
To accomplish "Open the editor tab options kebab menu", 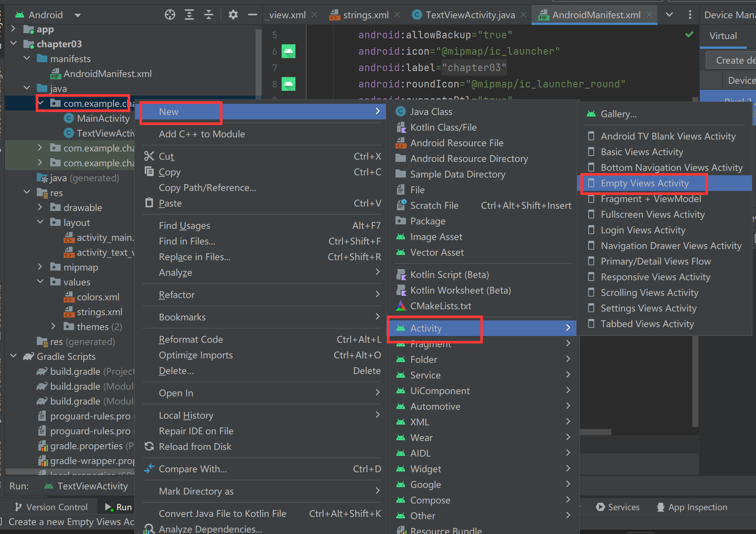I will (x=690, y=15).
